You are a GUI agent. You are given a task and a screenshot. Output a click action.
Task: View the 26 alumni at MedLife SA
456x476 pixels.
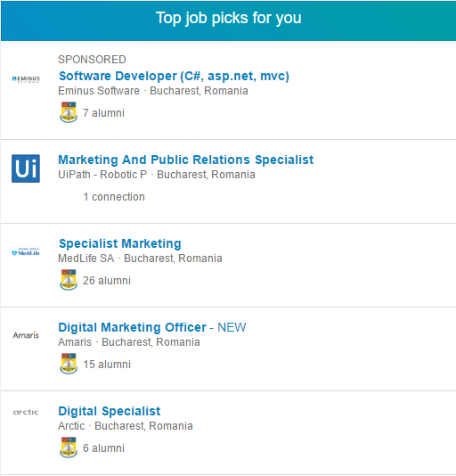click(107, 281)
